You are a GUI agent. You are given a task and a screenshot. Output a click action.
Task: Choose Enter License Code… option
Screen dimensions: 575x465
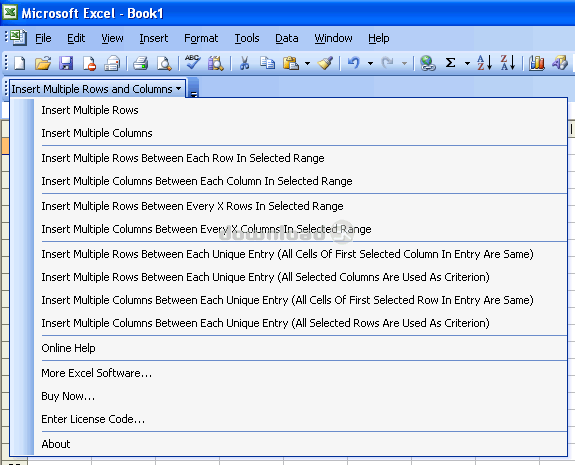click(x=93, y=419)
